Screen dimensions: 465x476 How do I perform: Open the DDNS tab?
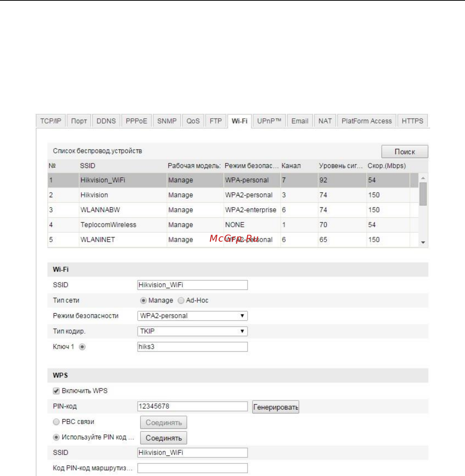tap(106, 121)
